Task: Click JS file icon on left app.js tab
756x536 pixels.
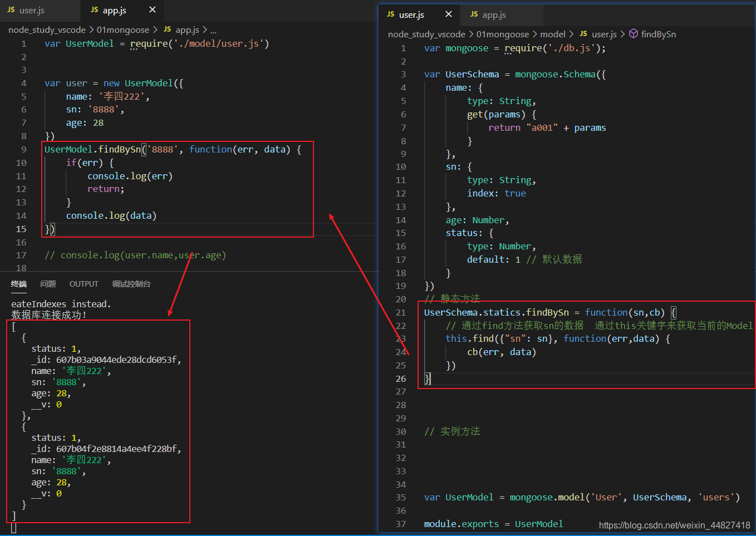Action: click(95, 10)
